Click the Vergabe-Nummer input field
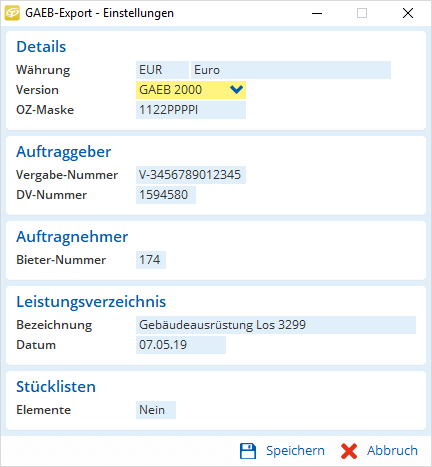This screenshot has height=467, width=432. point(191,175)
